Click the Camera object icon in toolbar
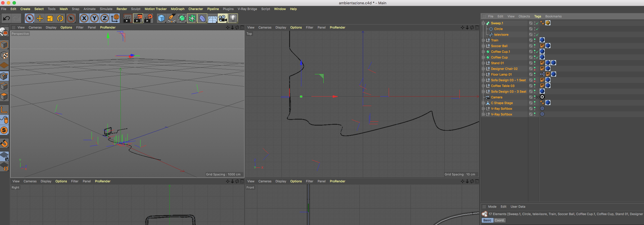The height and width of the screenshot is (225, 644). point(223,19)
